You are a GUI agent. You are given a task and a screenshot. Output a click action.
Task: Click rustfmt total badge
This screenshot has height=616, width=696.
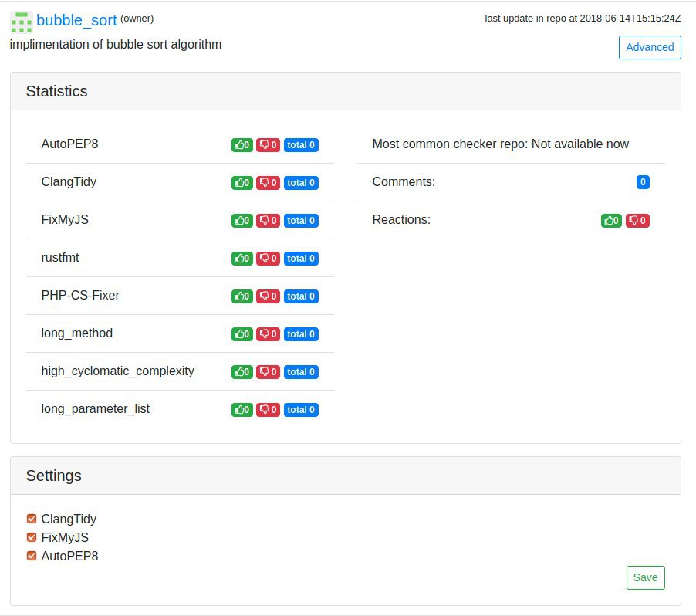(x=301, y=258)
